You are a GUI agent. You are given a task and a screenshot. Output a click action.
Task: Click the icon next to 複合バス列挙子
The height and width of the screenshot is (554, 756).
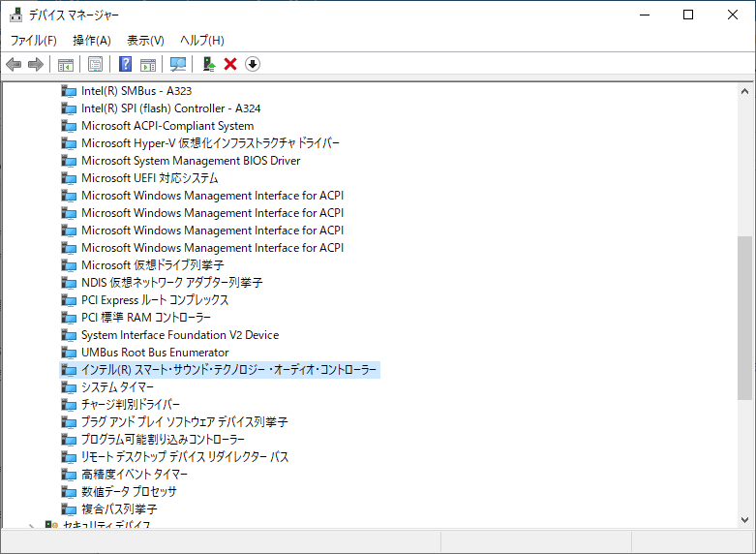(x=69, y=509)
